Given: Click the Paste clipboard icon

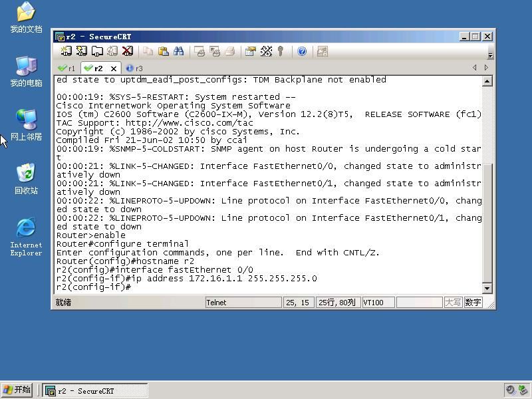Looking at the screenshot, I should [164, 51].
